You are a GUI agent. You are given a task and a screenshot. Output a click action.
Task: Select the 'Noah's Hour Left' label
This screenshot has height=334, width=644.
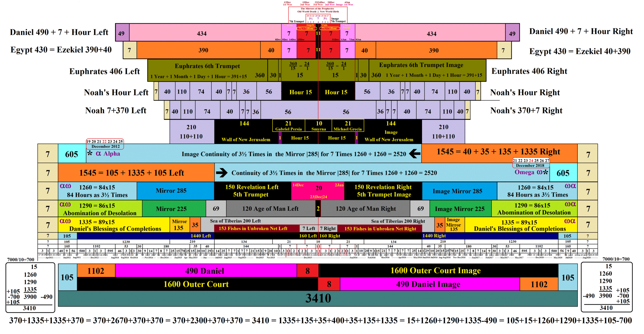(116, 92)
